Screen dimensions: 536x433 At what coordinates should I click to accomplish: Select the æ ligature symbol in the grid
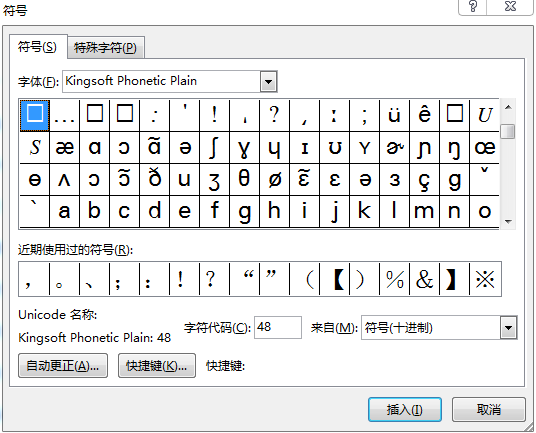(65, 148)
